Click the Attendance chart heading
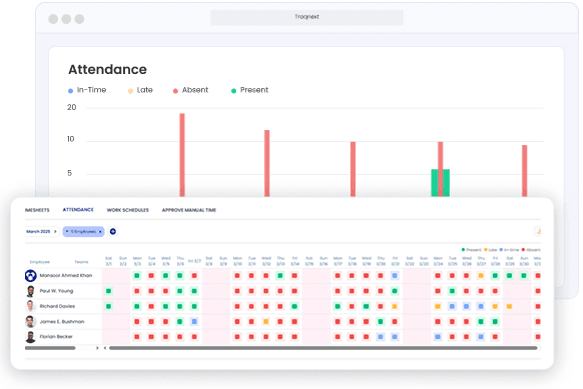The height and width of the screenshot is (389, 583). coord(107,70)
